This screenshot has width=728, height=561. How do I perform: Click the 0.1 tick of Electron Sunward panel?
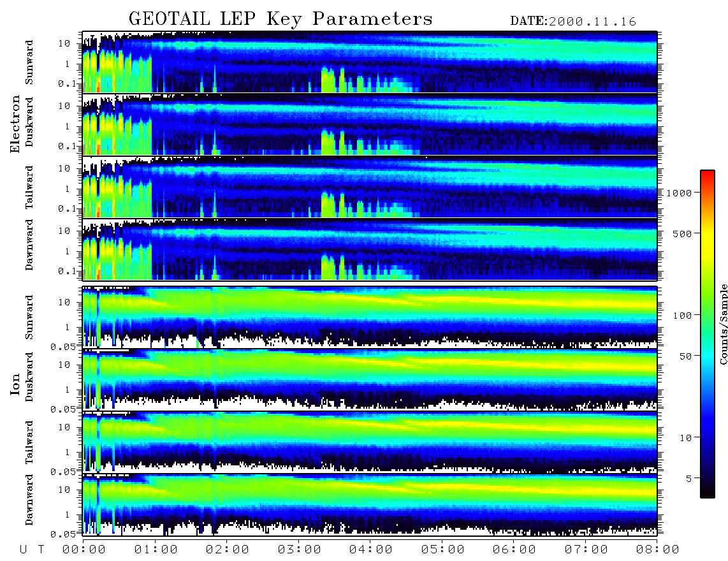68,84
